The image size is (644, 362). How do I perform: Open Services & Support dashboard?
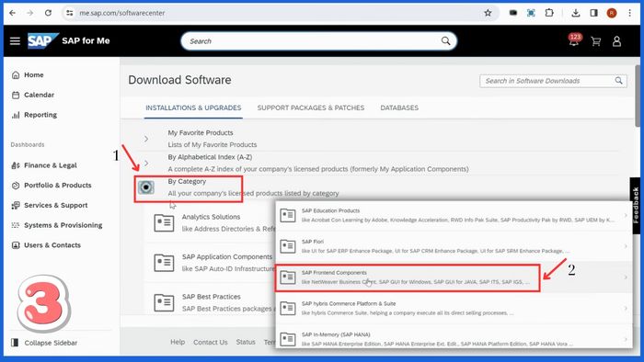(x=50, y=205)
